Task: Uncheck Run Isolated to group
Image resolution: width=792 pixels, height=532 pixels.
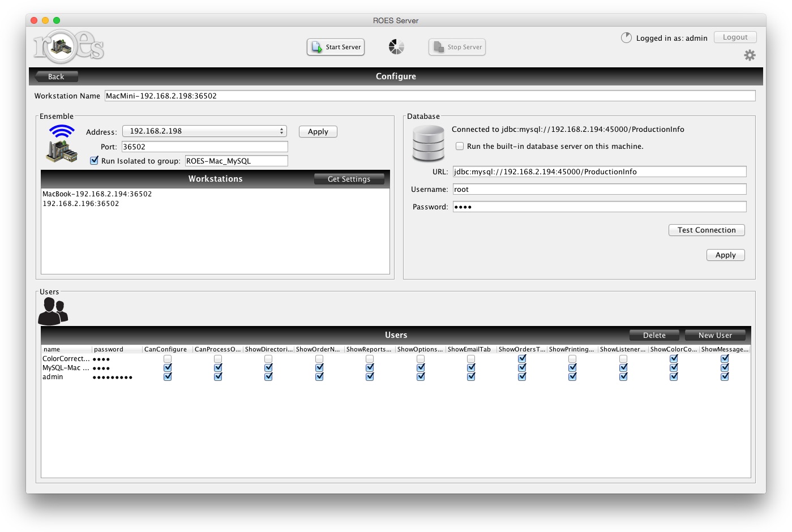Action: tap(94, 161)
